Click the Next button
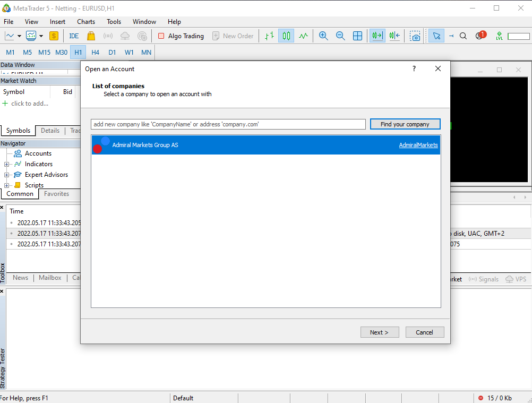This screenshot has width=532, height=403. click(379, 332)
